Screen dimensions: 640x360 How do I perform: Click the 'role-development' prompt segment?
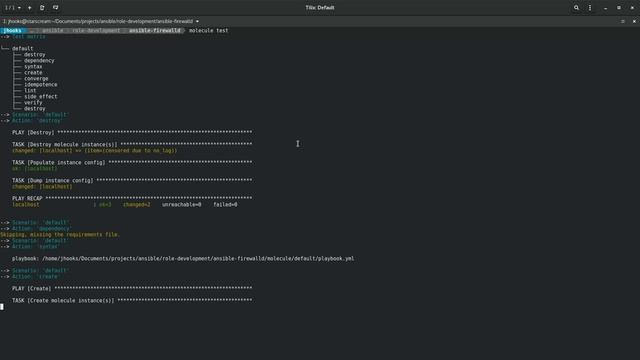pyautogui.click(x=96, y=30)
